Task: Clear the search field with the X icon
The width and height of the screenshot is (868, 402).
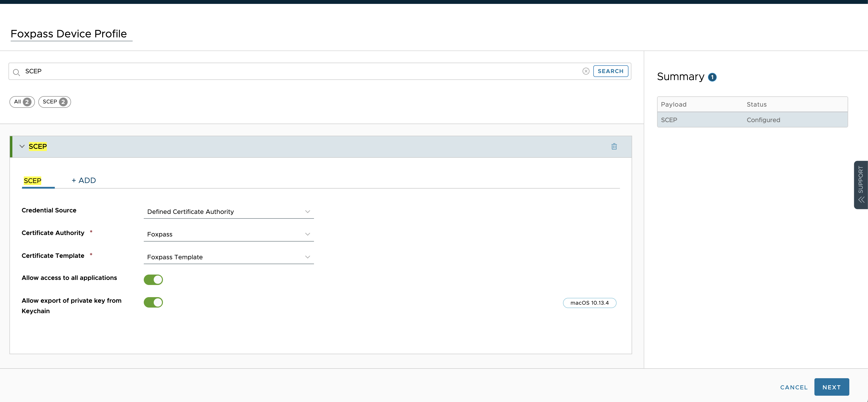Action: pyautogui.click(x=586, y=71)
